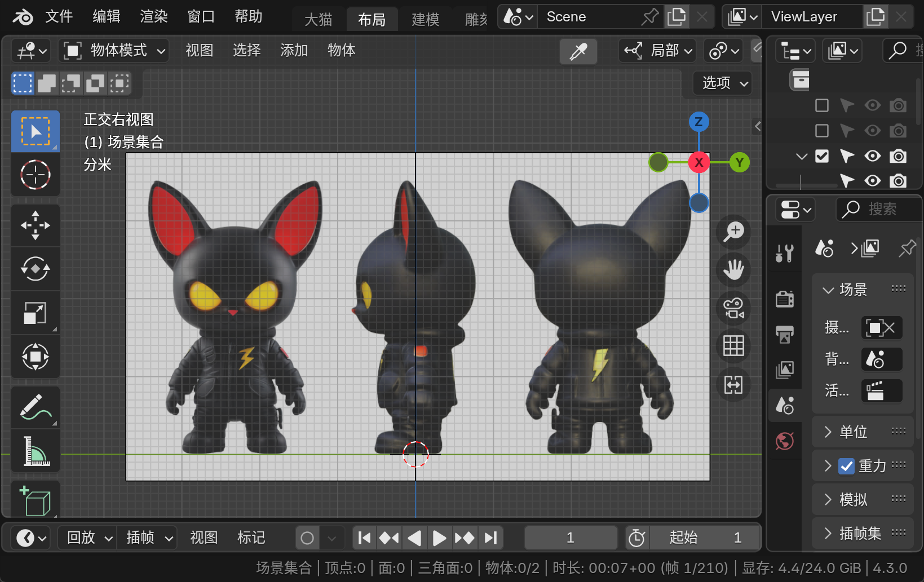The image size is (924, 582).
Task: Click the bracketed double-arrow viewport button
Action: tap(733, 385)
